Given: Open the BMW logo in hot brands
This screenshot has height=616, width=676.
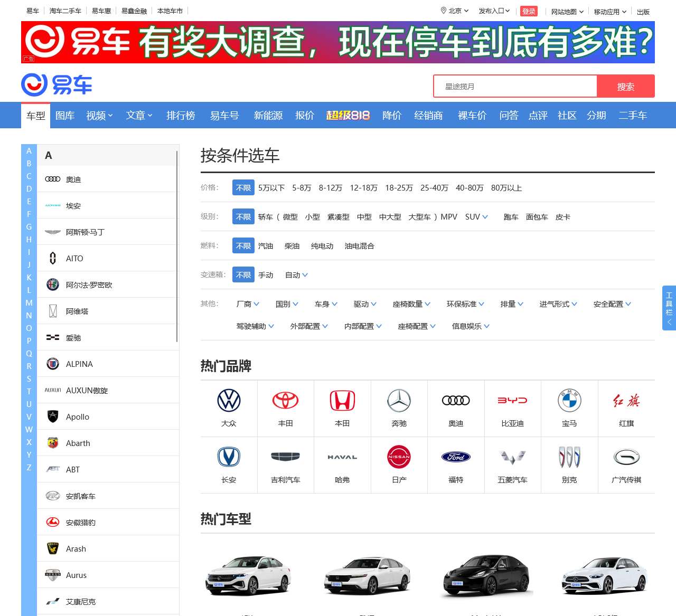Looking at the screenshot, I should coord(569,401).
